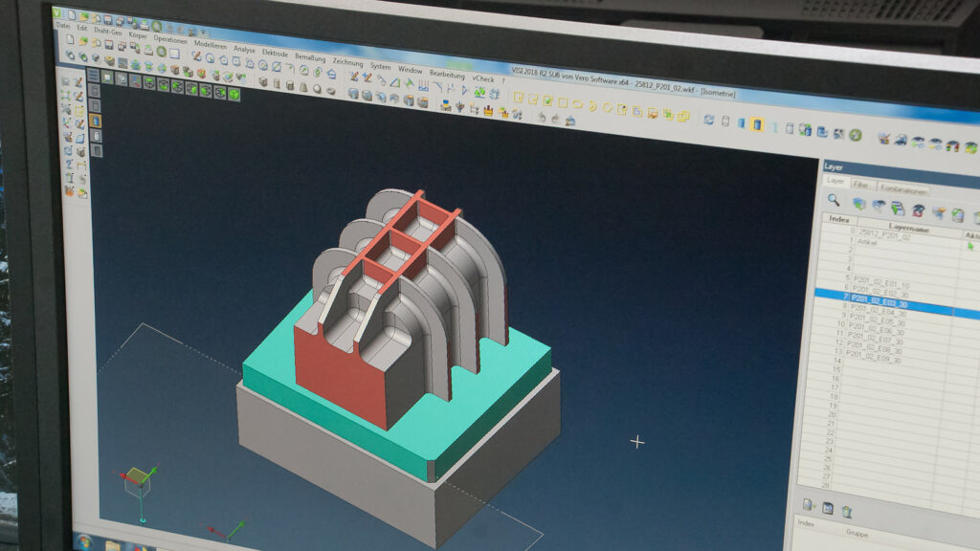Click the sphere solid primitive icon
This screenshot has height=551, width=980.
click(317, 88)
